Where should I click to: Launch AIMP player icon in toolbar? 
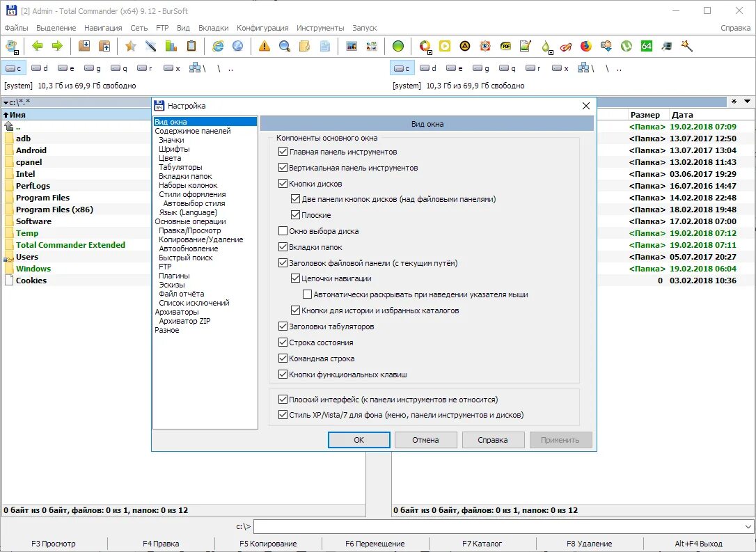coord(465,46)
